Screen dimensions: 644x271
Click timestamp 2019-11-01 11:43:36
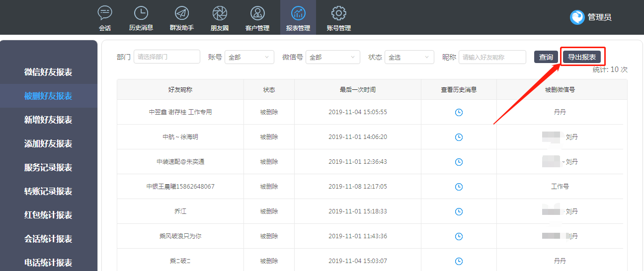tap(358, 236)
